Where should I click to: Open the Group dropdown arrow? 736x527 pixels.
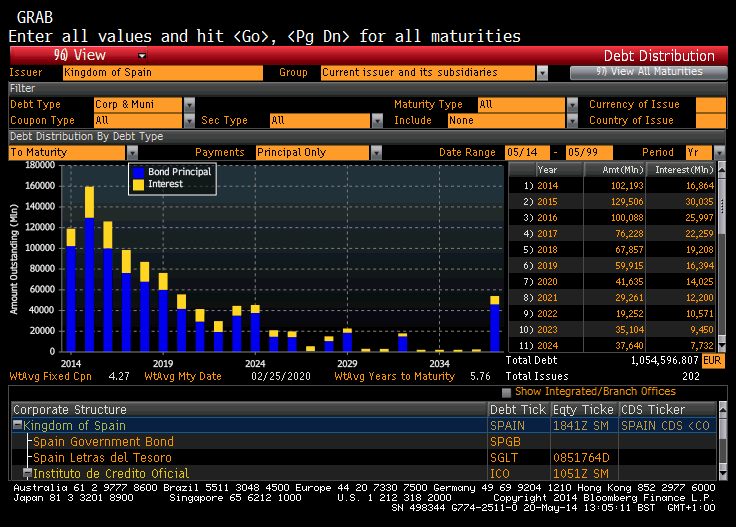(x=542, y=73)
